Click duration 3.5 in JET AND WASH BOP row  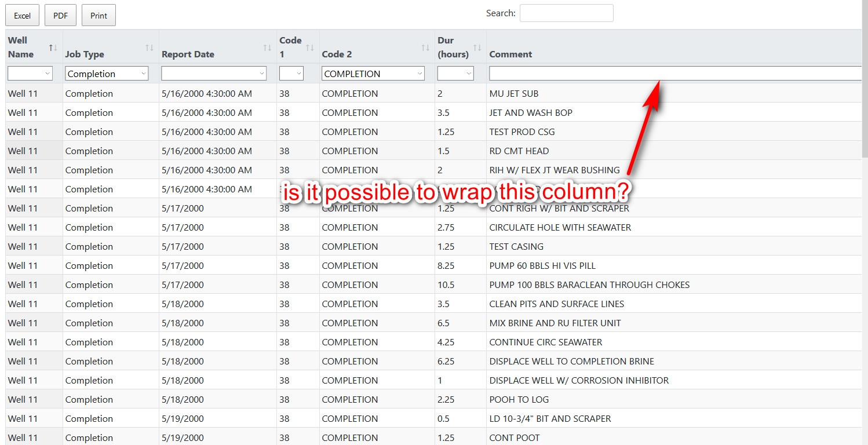tap(444, 112)
